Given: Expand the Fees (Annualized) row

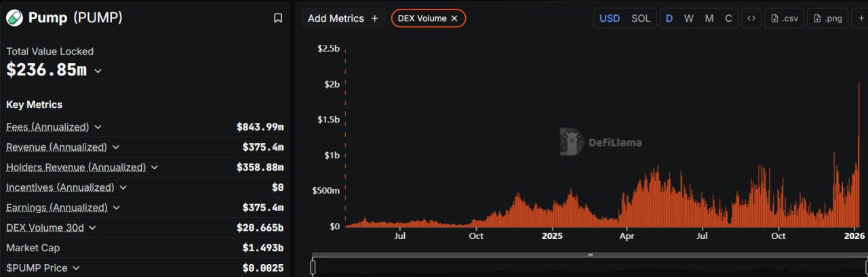Looking at the screenshot, I should tap(98, 127).
